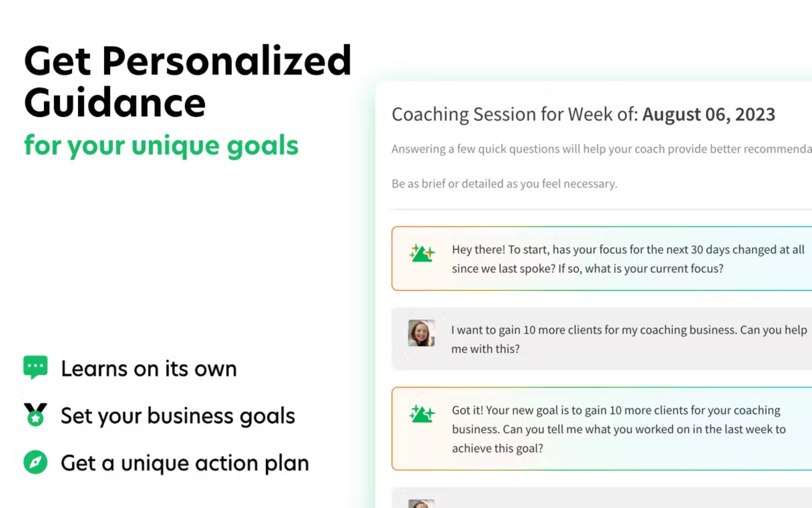Click the coach icon in the "Got it!" message

pyautogui.click(x=422, y=414)
